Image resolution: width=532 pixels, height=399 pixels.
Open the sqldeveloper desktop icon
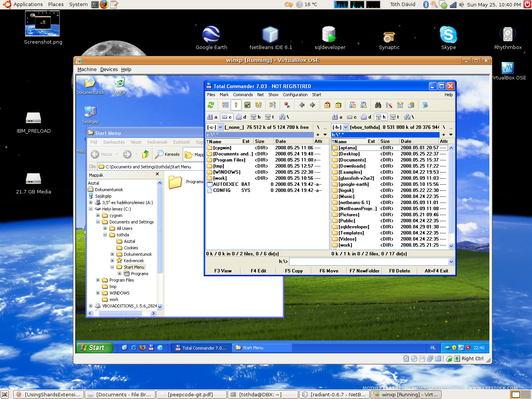point(330,38)
